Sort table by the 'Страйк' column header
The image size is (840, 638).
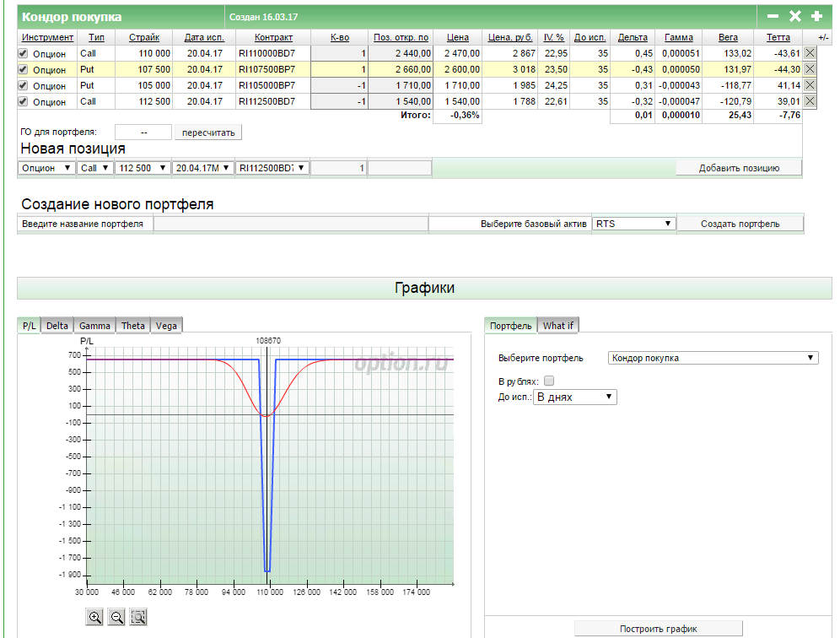[143, 38]
